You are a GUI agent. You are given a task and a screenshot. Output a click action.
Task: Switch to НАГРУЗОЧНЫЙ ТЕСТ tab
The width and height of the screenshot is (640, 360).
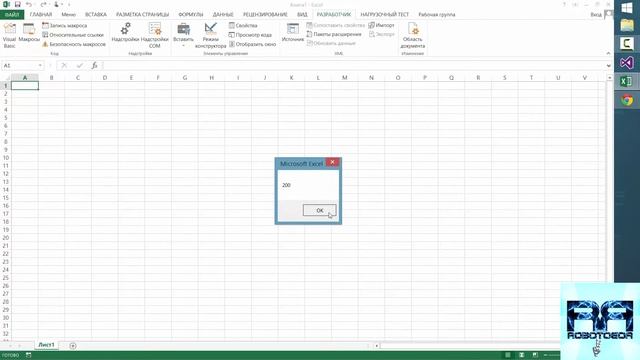[384, 15]
